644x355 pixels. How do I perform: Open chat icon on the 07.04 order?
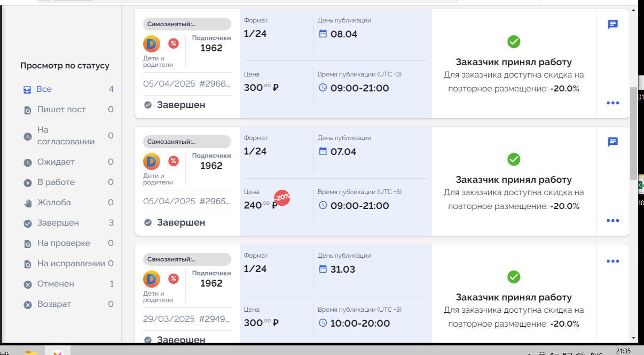(613, 142)
